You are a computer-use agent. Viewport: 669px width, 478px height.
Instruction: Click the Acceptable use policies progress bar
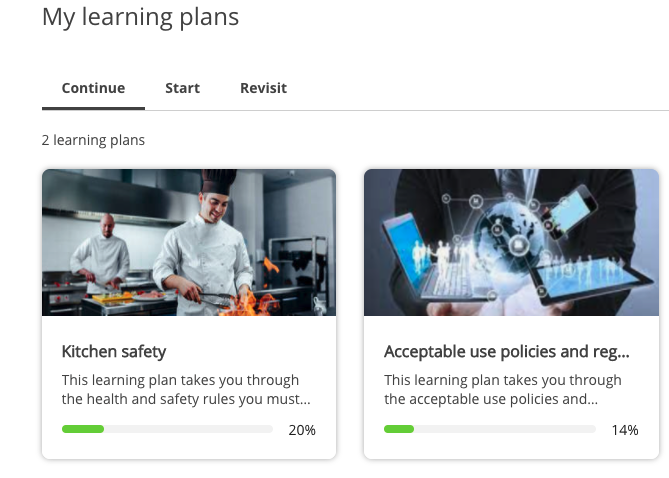pos(489,429)
